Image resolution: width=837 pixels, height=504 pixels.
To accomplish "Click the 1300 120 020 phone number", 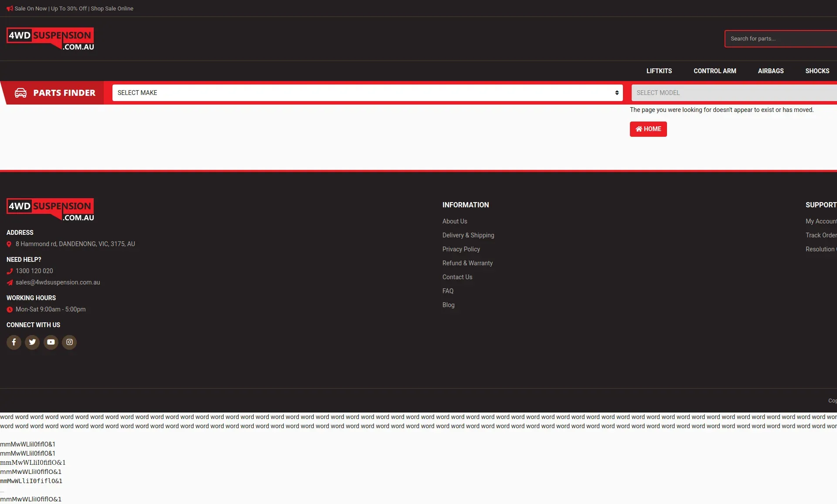I will click(34, 271).
